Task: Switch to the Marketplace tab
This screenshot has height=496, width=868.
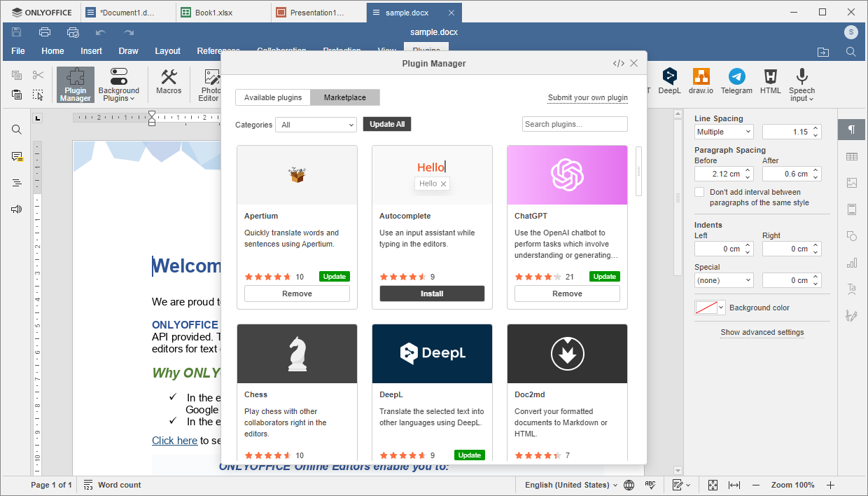Action: [344, 97]
